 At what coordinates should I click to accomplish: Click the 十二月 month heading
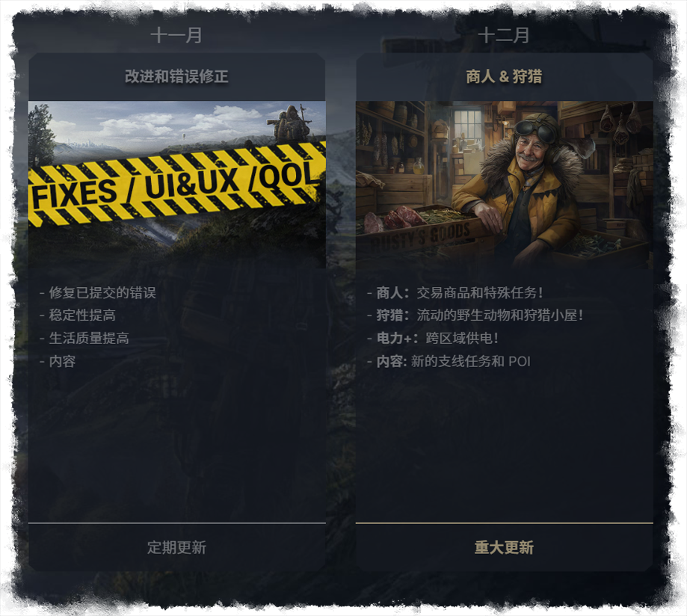tap(504, 35)
